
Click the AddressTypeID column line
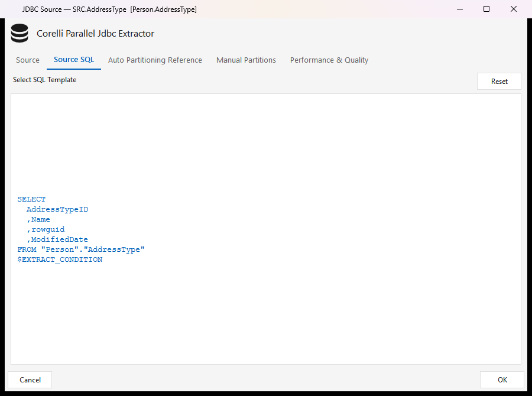click(x=57, y=209)
